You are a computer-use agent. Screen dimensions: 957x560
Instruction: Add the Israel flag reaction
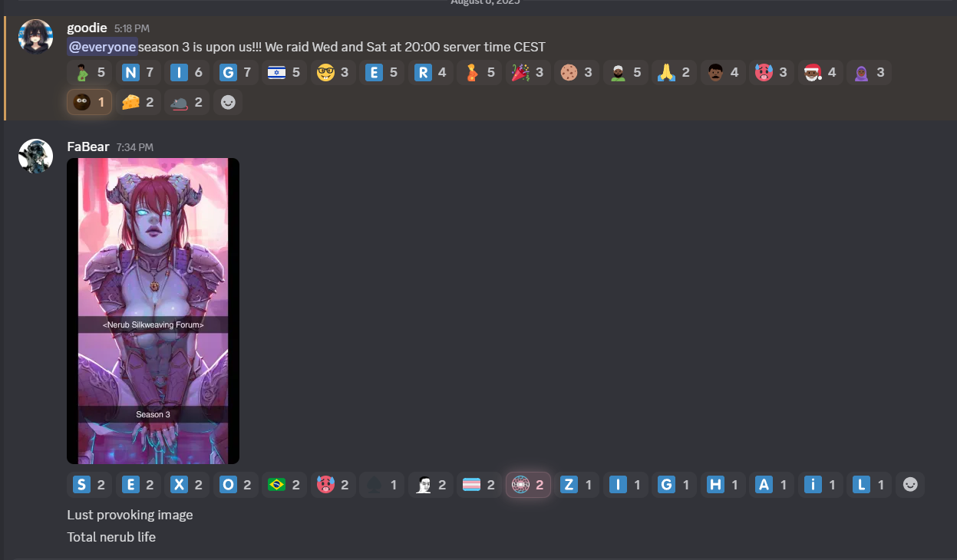(x=285, y=73)
